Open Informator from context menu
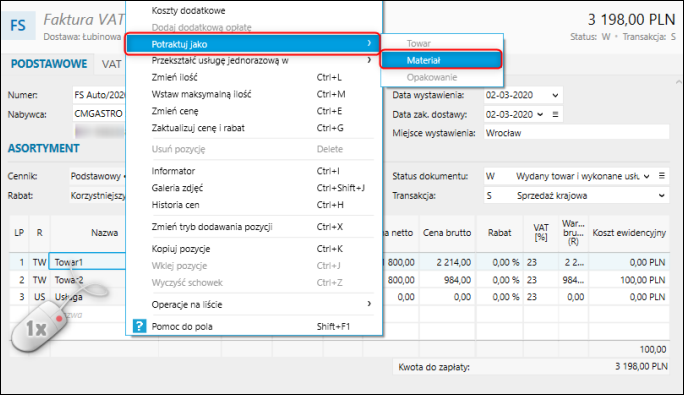684x395 pixels. point(254,171)
